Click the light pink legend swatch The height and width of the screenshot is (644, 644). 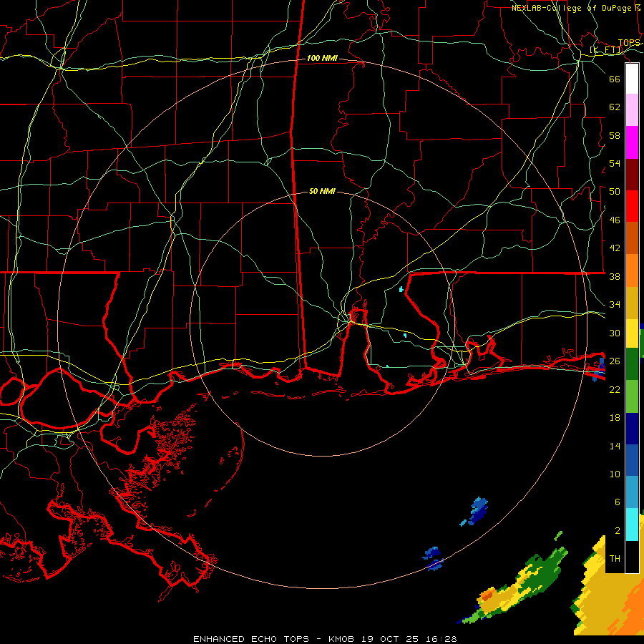click(x=632, y=110)
